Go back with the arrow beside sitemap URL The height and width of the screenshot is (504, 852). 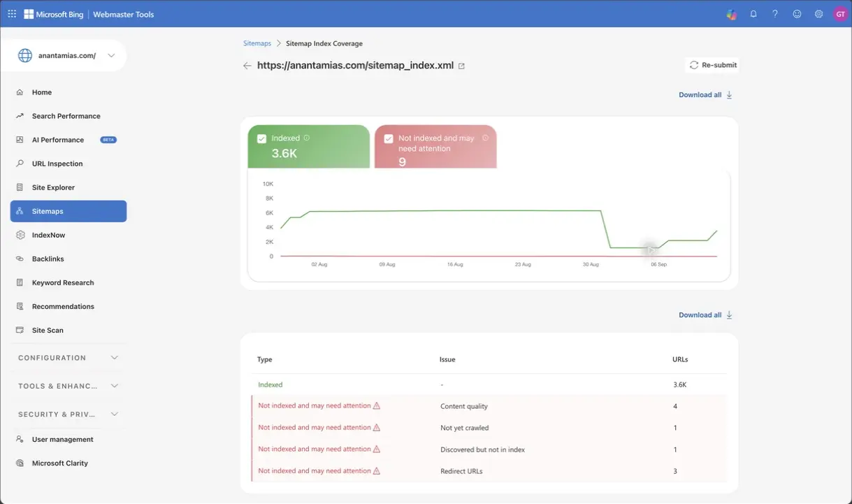pyautogui.click(x=247, y=66)
